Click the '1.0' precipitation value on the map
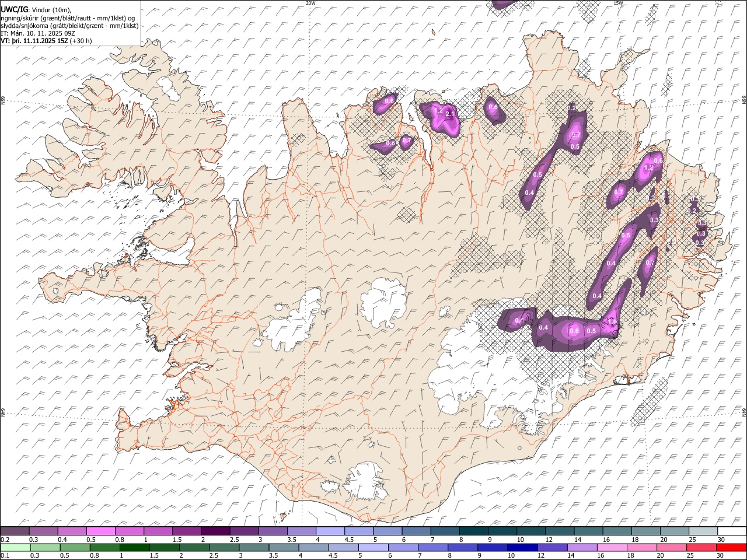 [x=612, y=321]
